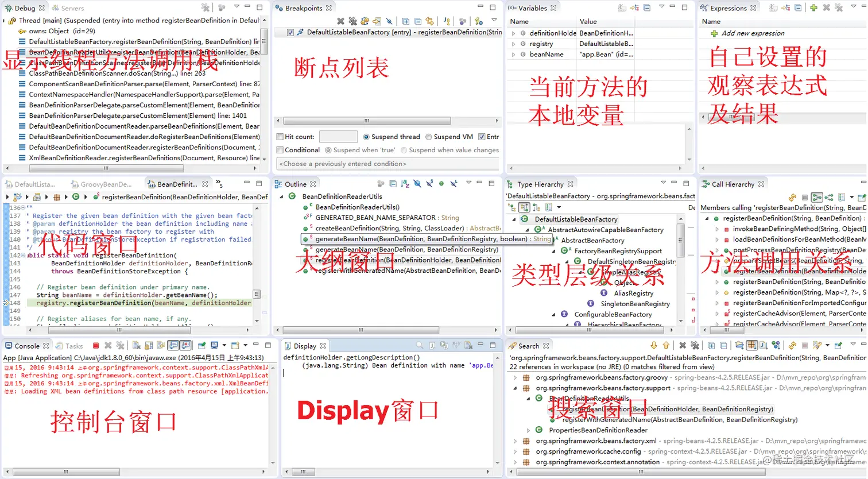Click the Open Console button in Console toolbar
This screenshot has width=868, height=479.
pyautogui.click(x=234, y=346)
